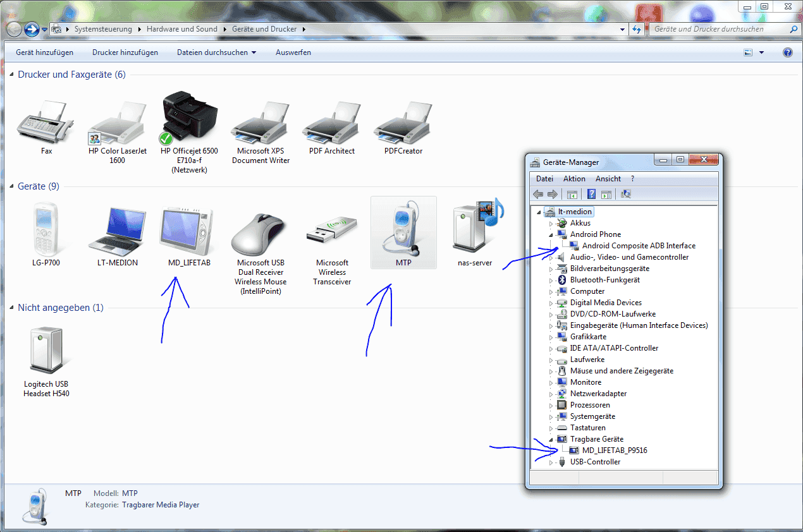The width and height of the screenshot is (803, 532).
Task: Select IDE ATA/ATAPI-Controller tree item
Action: click(614, 348)
